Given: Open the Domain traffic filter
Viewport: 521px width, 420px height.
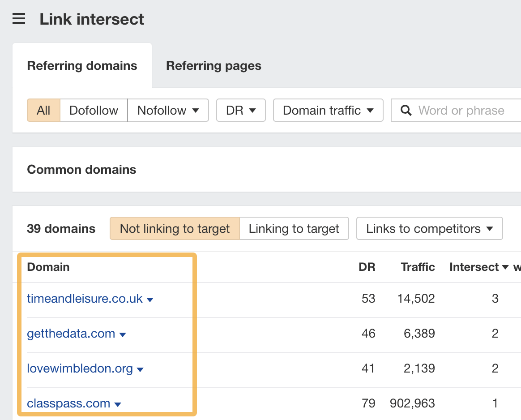Looking at the screenshot, I should [328, 110].
